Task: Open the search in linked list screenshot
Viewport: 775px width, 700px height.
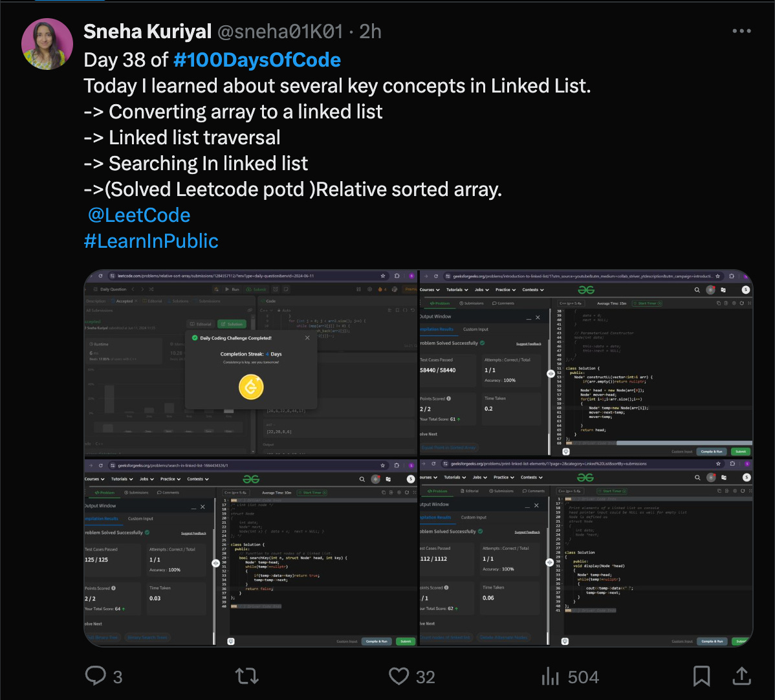Action: tap(250, 552)
